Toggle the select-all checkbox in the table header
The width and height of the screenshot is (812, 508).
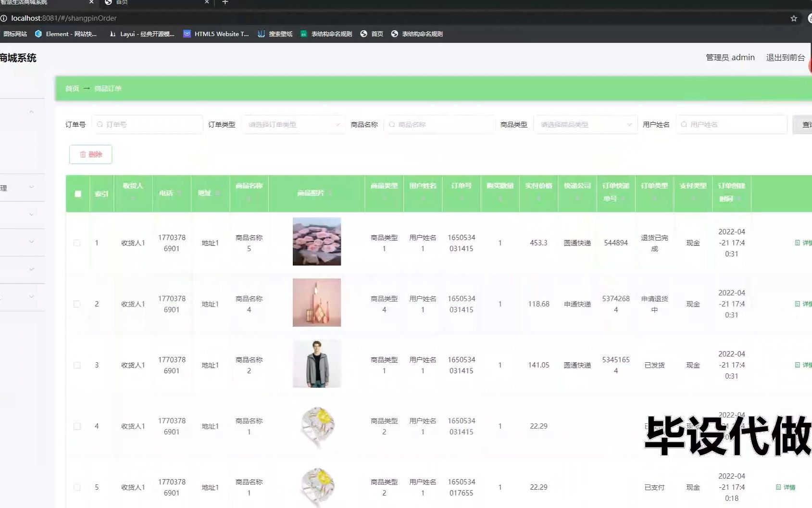(x=78, y=194)
